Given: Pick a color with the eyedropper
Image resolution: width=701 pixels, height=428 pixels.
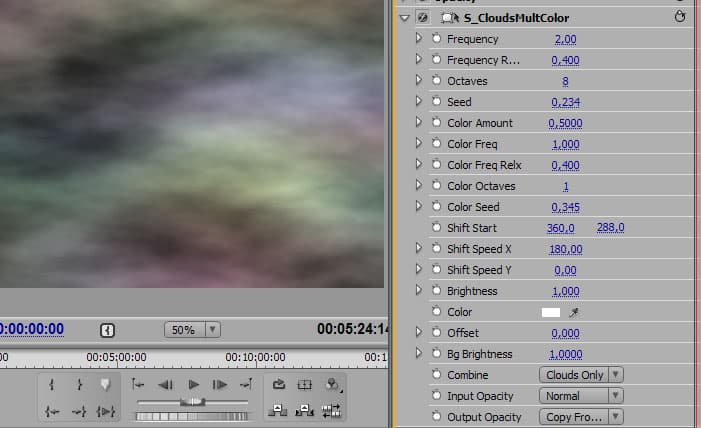Looking at the screenshot, I should tap(574, 313).
